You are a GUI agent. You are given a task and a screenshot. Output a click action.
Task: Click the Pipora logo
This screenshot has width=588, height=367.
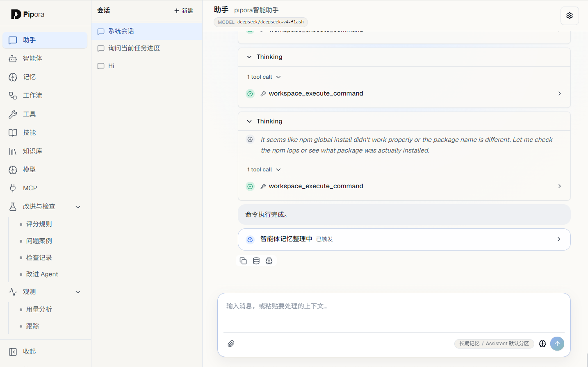click(27, 14)
